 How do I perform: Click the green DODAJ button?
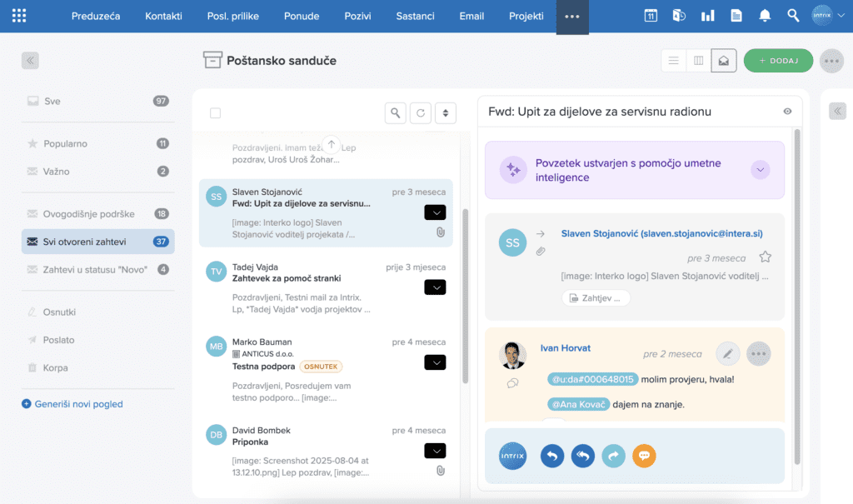[779, 61]
